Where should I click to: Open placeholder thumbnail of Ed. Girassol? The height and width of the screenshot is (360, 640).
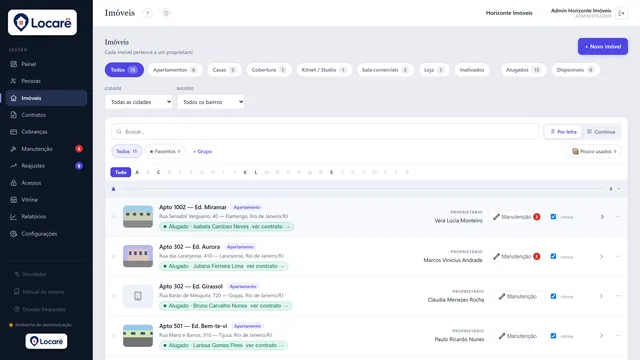click(x=138, y=296)
